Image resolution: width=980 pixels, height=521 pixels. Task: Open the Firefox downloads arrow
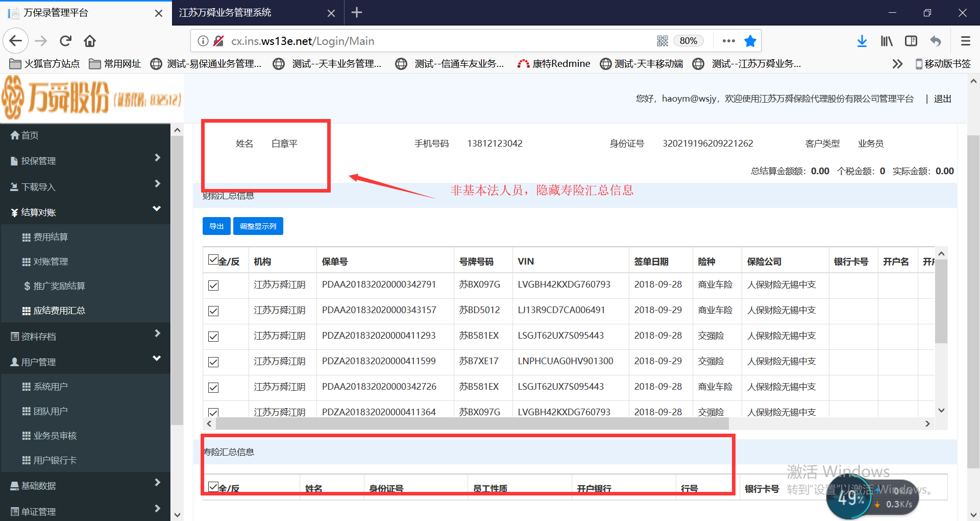tap(862, 41)
